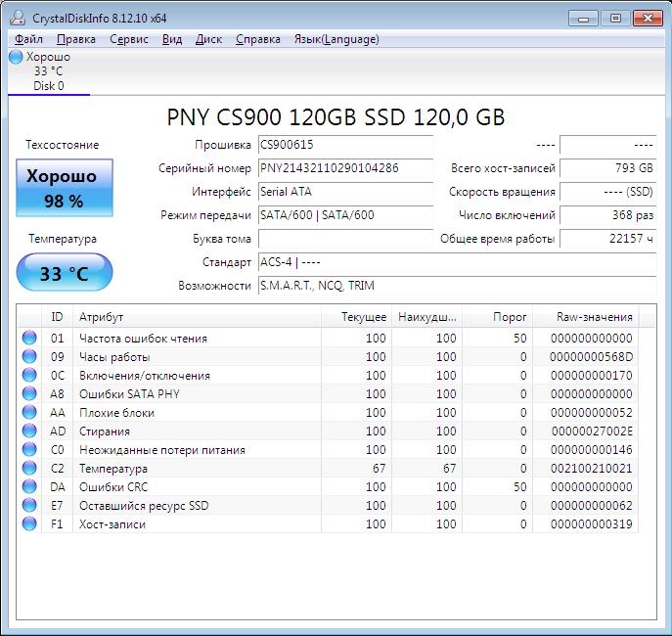Open the Файл menu
This screenshot has width=672, height=636.
[x=28, y=39]
